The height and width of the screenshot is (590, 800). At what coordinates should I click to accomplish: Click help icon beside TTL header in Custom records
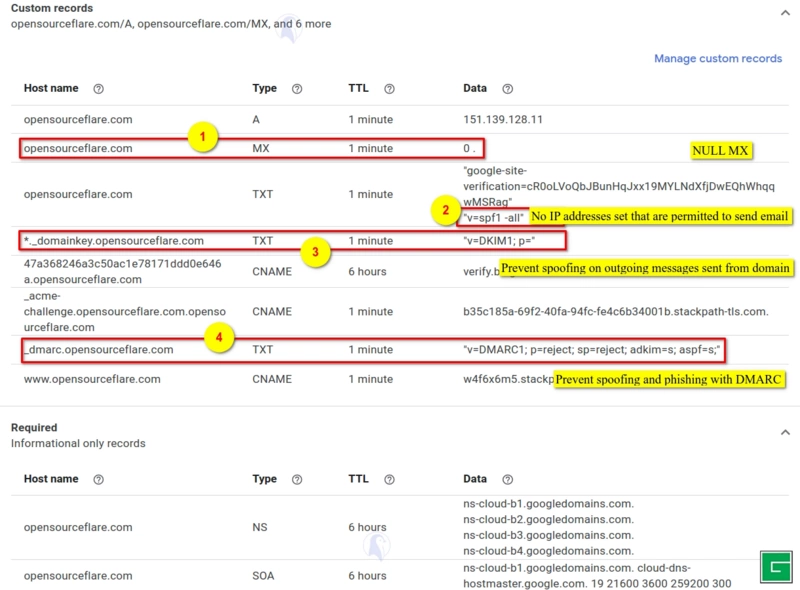pos(389,89)
